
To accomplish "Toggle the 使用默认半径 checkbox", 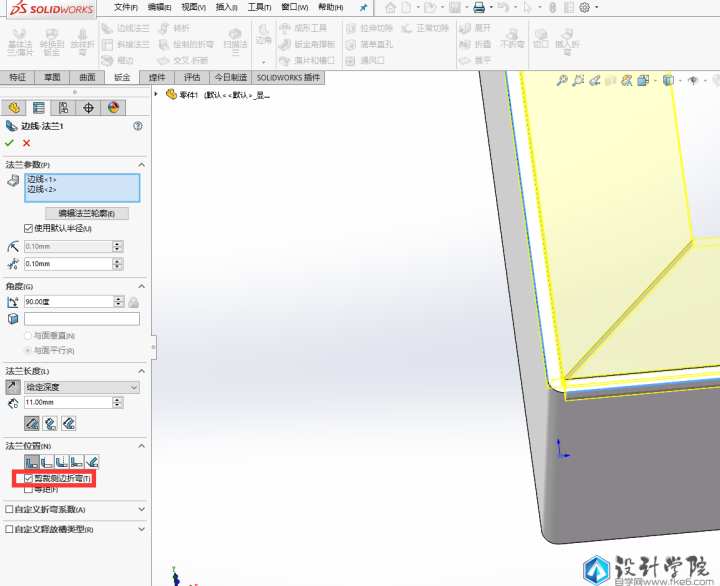I will pyautogui.click(x=28, y=229).
